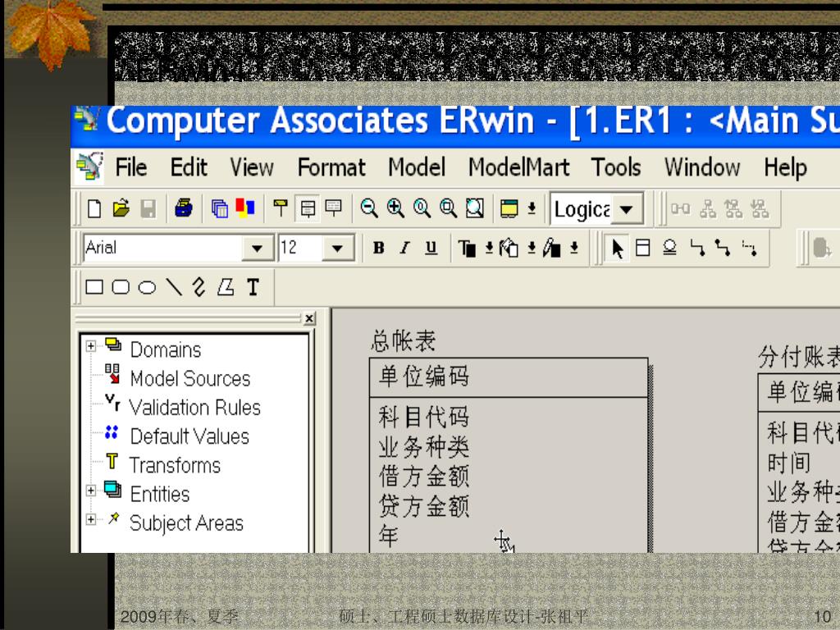
Task: Open the Arial font name dropdown
Action: tap(257, 249)
